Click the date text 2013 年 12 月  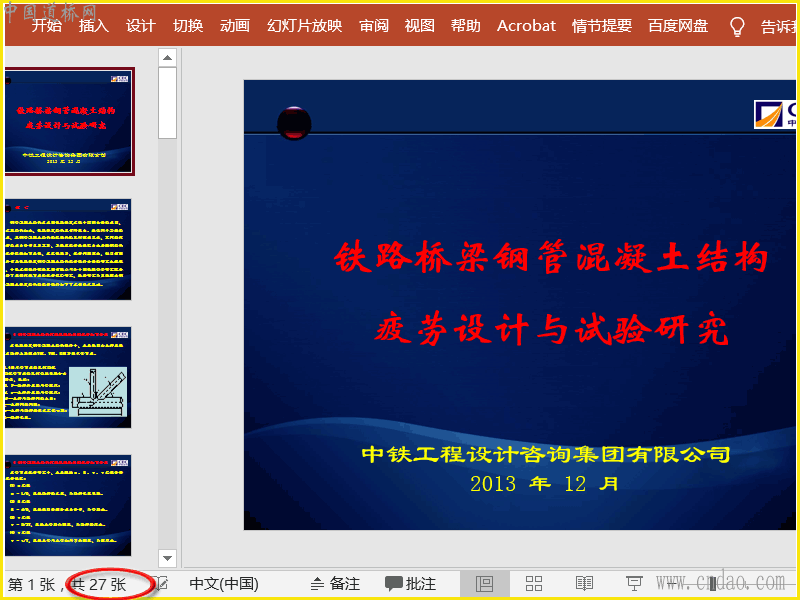(x=544, y=484)
